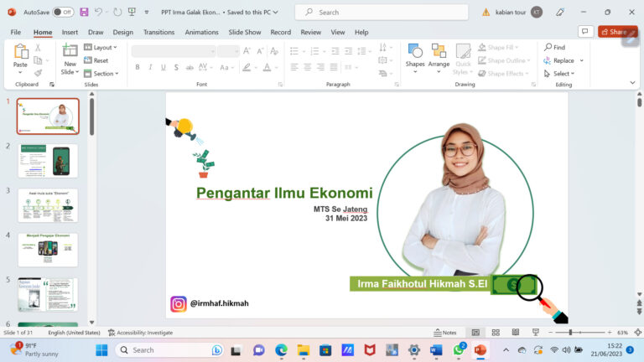Start Slide Show from the status bar icon
Viewport: 644px width, 362px height.
(536, 333)
